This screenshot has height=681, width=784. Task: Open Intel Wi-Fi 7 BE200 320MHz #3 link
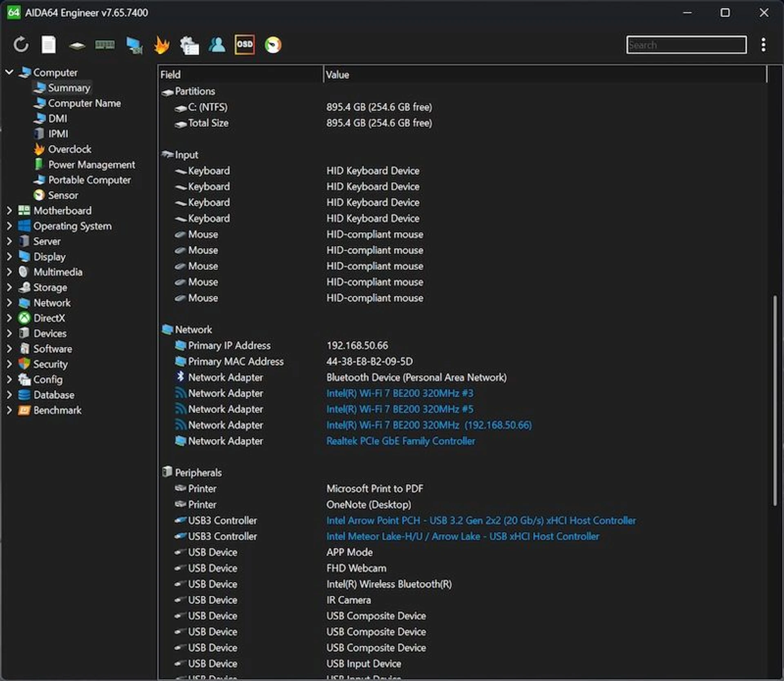[400, 393]
